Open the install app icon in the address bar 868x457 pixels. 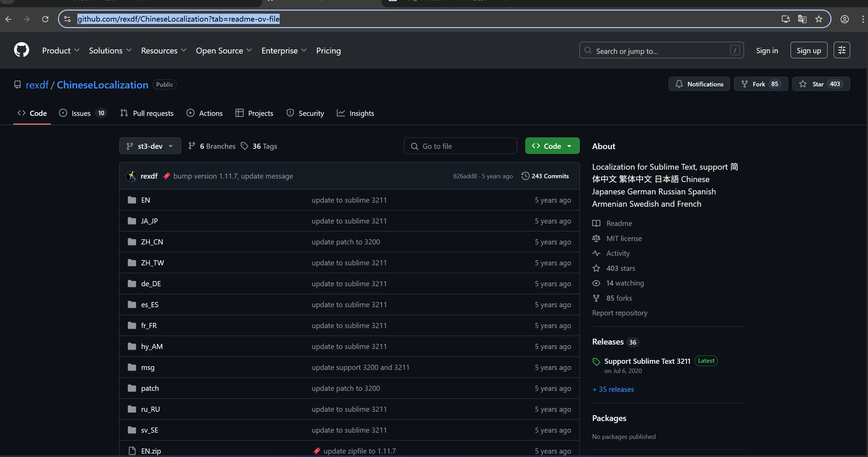pyautogui.click(x=785, y=19)
